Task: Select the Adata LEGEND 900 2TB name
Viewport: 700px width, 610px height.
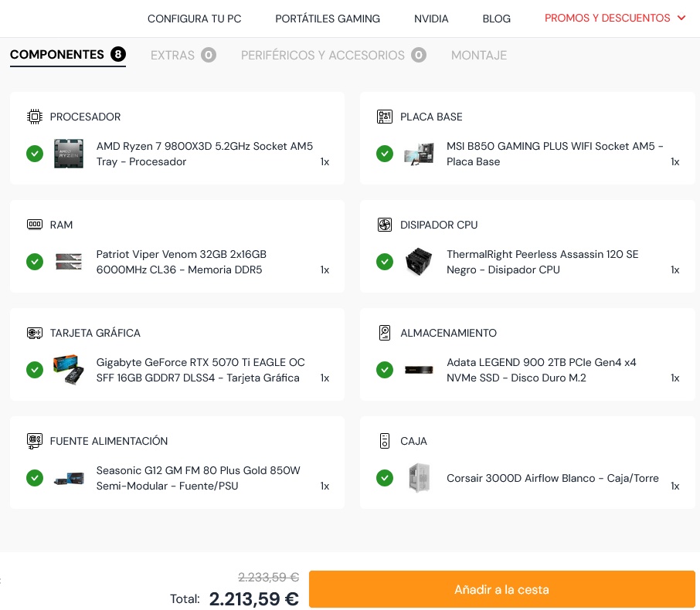Action: (x=541, y=370)
